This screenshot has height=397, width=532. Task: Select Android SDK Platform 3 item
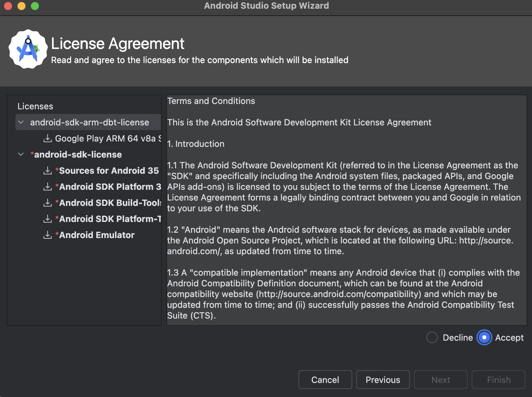click(108, 186)
